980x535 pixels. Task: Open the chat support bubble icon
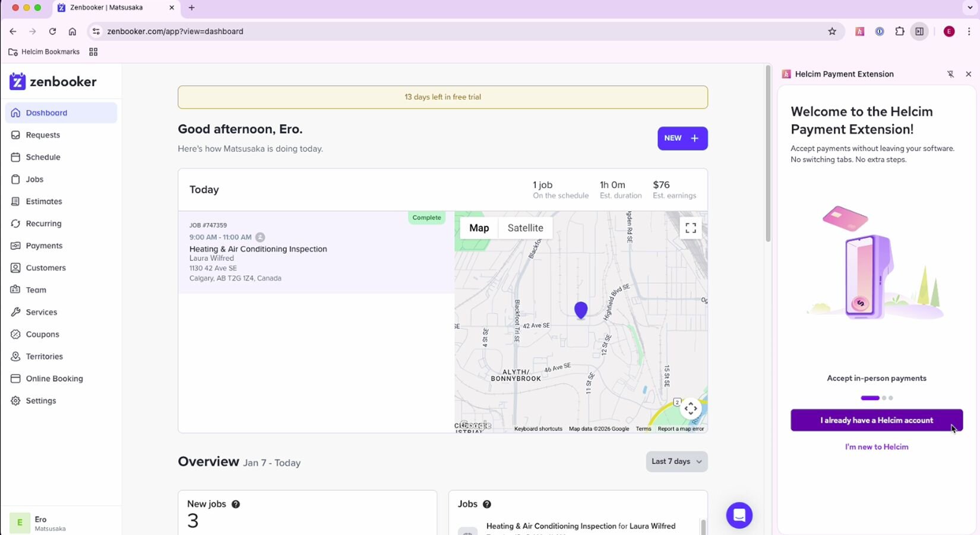pyautogui.click(x=739, y=515)
